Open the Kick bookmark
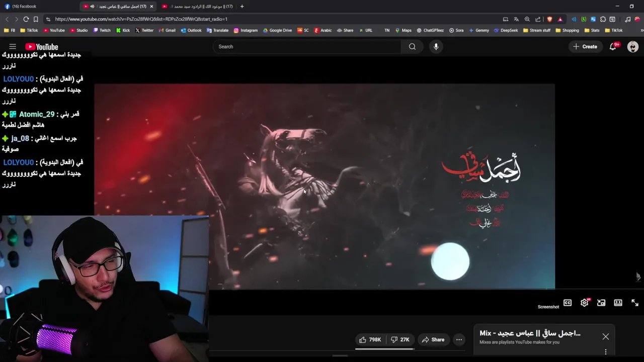This screenshot has height=362, width=644. point(123,30)
